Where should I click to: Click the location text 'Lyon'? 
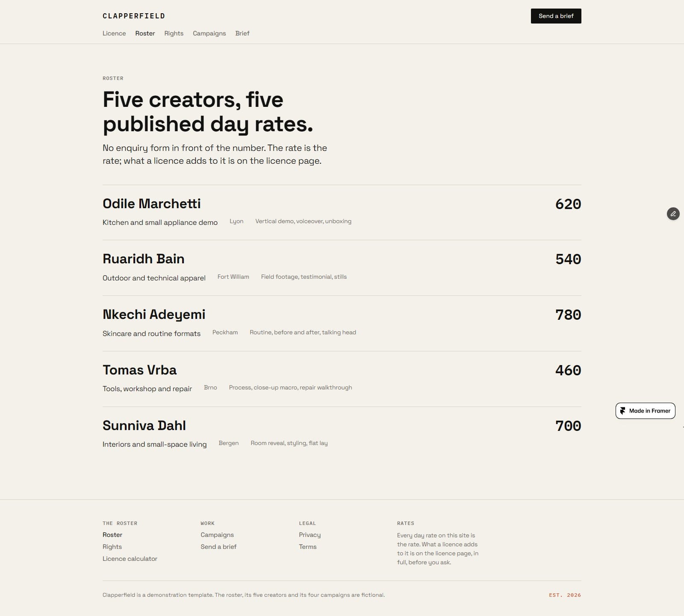click(236, 221)
